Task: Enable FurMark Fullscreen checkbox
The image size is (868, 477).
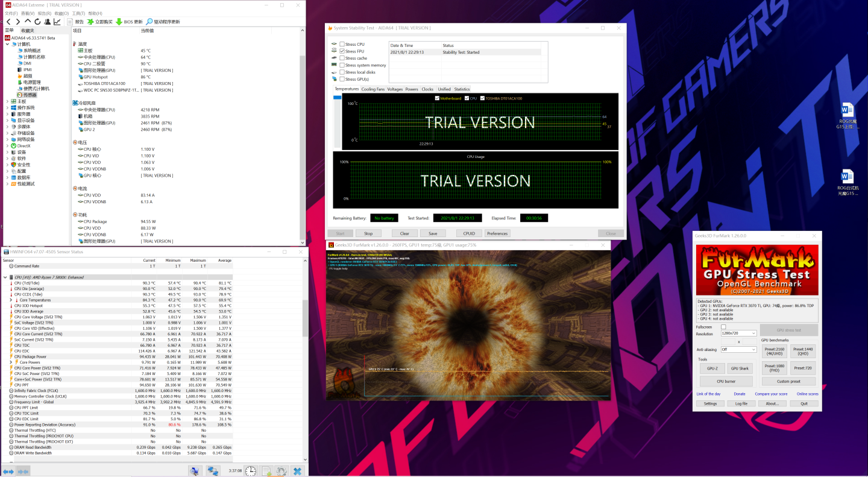Action: [x=723, y=327]
